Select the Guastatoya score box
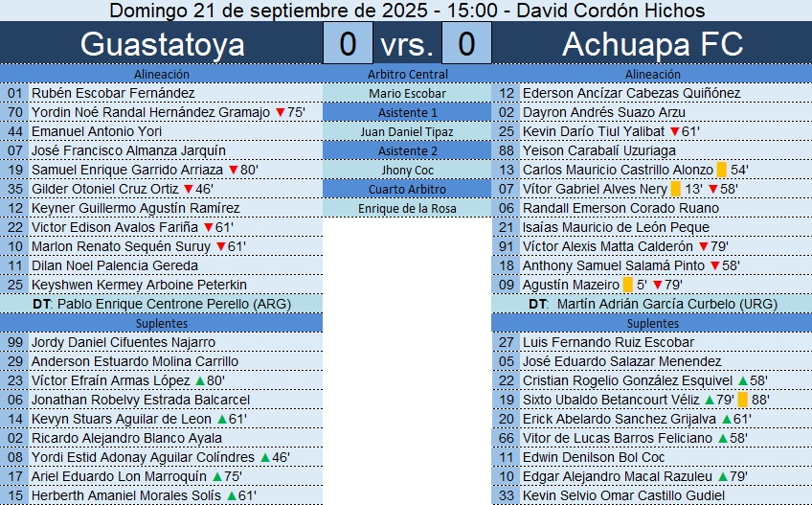 point(348,43)
